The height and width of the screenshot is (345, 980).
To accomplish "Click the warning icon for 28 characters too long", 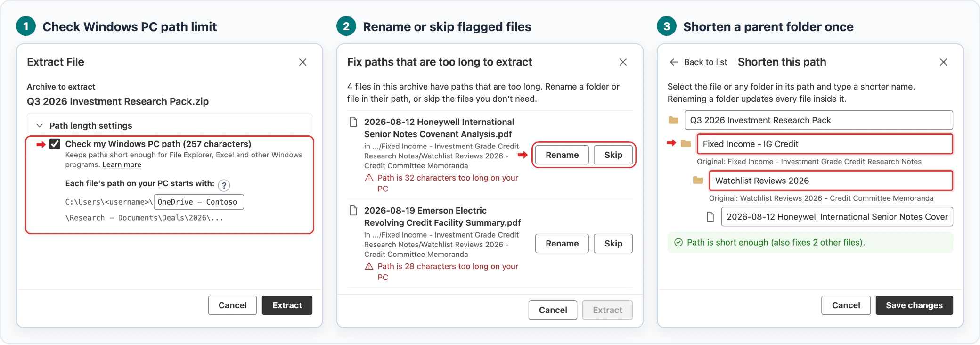I will point(369,266).
